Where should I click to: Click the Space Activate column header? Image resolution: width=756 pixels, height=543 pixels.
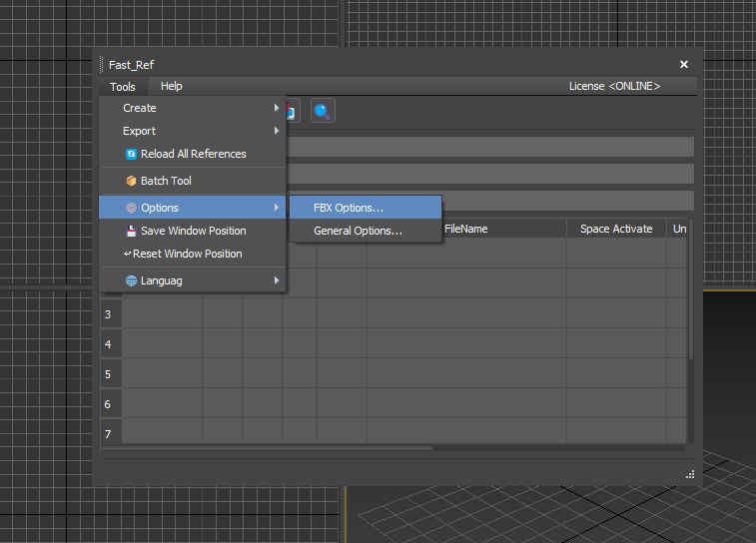[x=616, y=229]
